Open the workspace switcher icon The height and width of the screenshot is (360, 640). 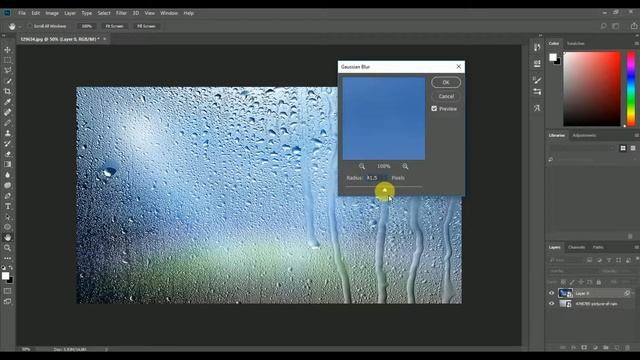(x=616, y=26)
